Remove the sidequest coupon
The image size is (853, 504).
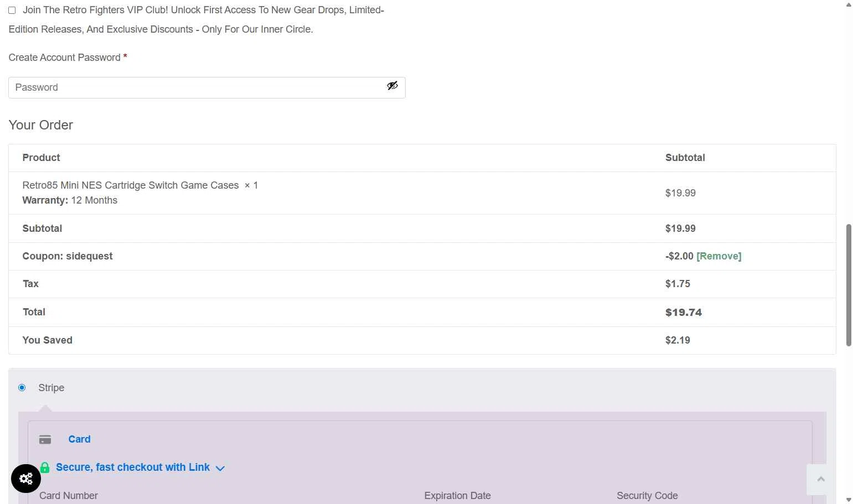point(718,256)
